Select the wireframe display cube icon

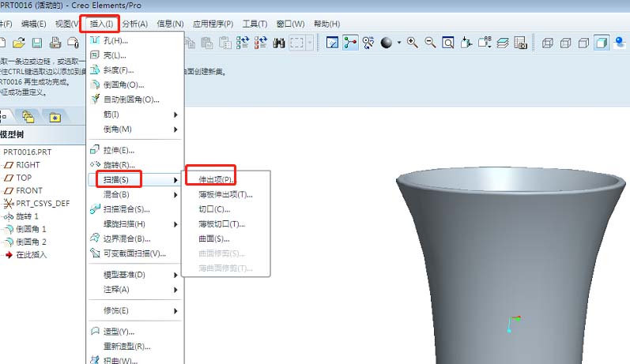pos(547,43)
